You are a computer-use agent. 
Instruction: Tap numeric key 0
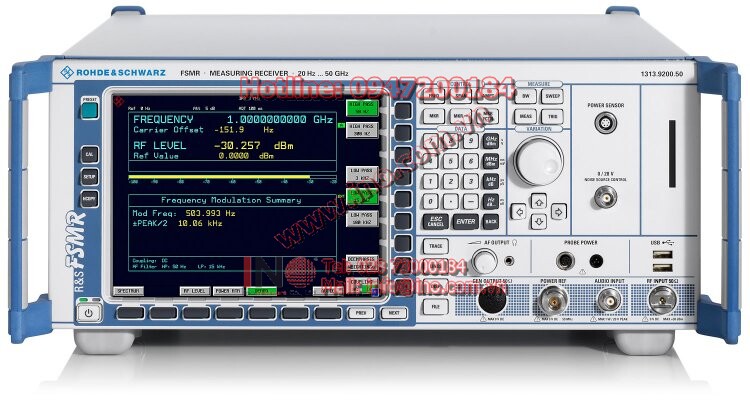pos(430,201)
